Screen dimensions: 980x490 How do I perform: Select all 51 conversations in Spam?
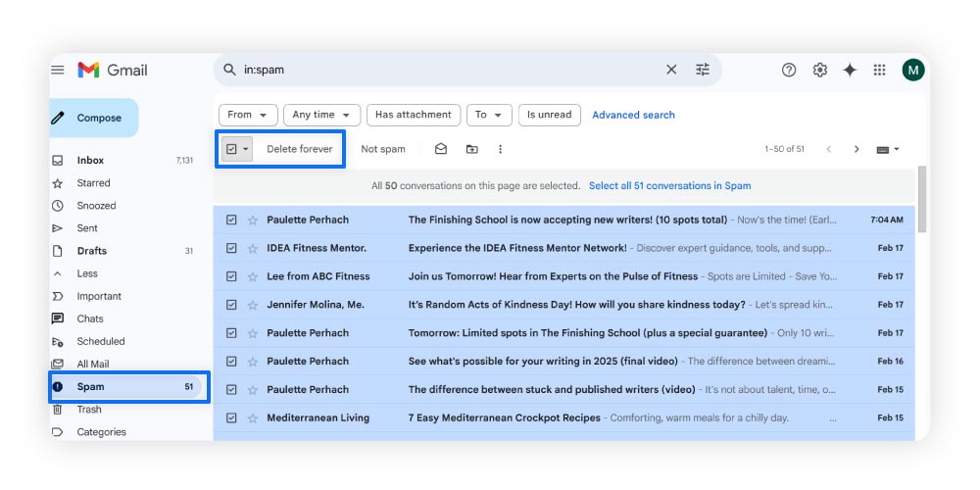click(669, 185)
